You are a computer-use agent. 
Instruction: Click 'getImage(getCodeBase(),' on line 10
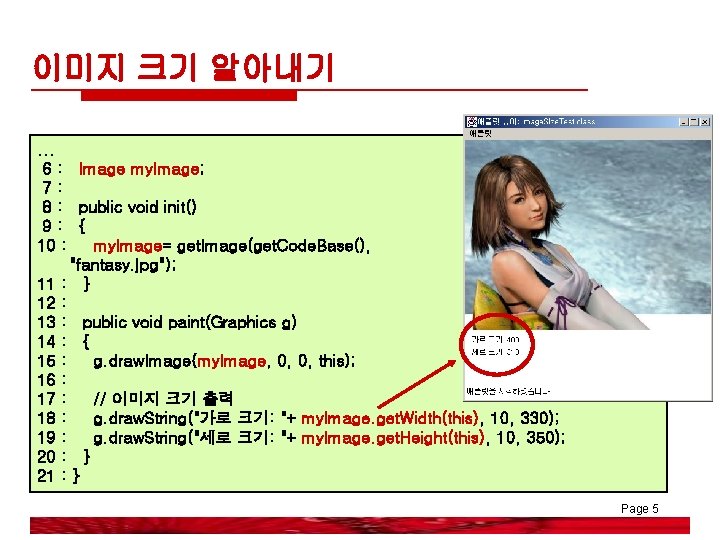273,246
